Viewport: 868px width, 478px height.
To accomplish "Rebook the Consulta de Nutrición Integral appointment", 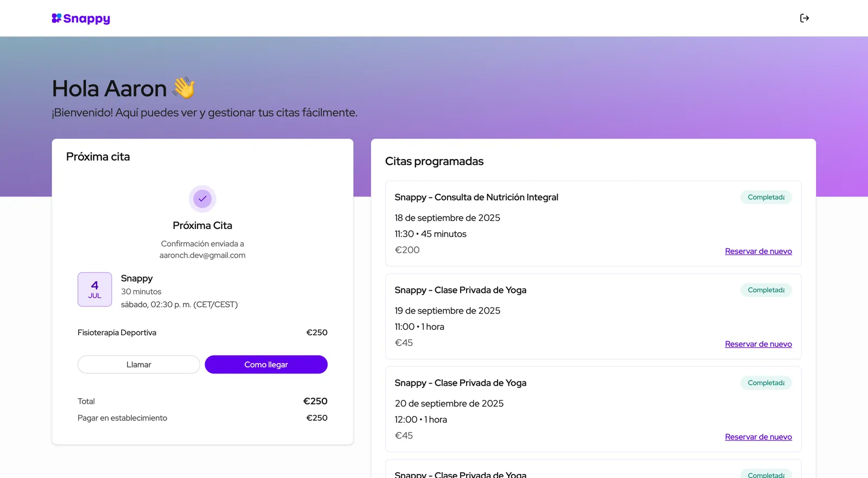I will pyautogui.click(x=758, y=251).
